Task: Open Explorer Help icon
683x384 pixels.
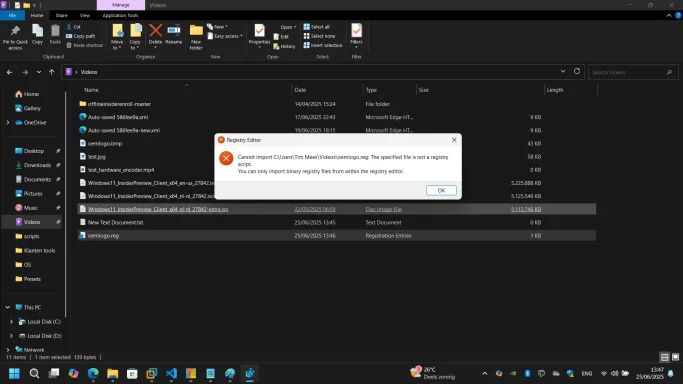Action: [678, 15]
